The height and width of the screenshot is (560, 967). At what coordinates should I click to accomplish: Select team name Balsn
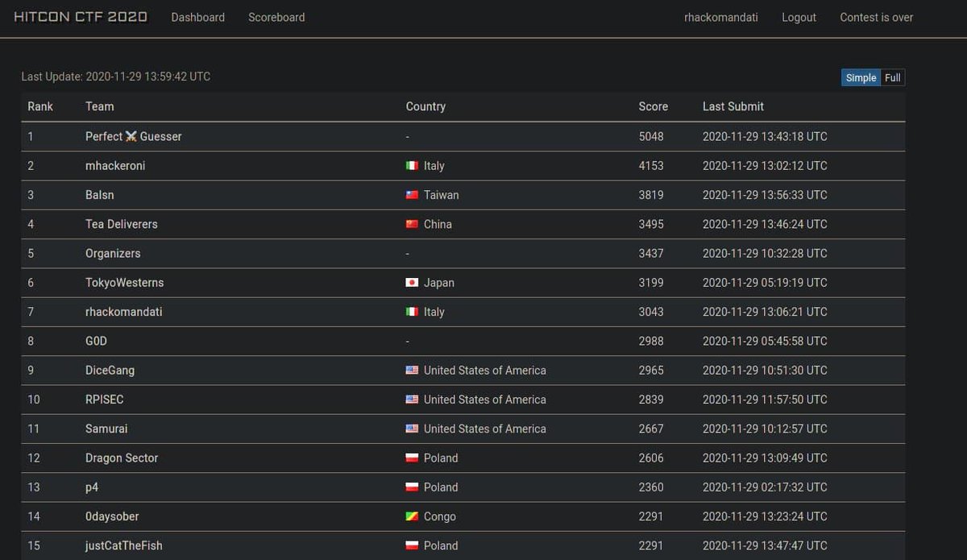101,195
